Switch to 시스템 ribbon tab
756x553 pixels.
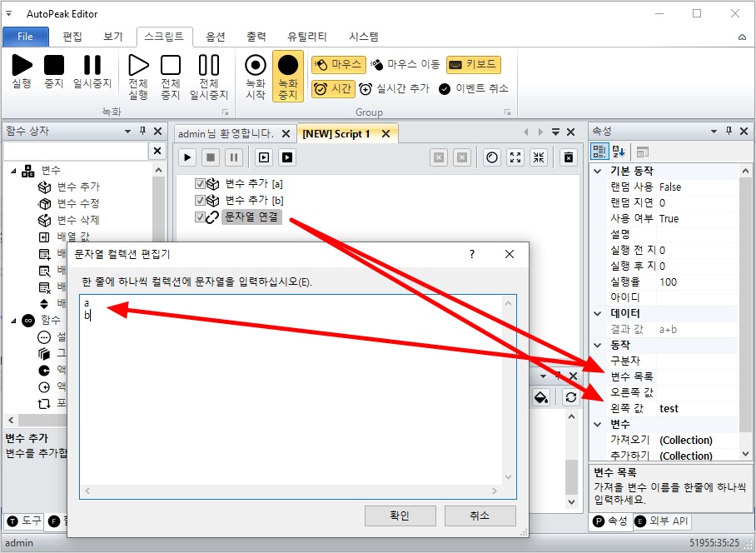point(364,37)
